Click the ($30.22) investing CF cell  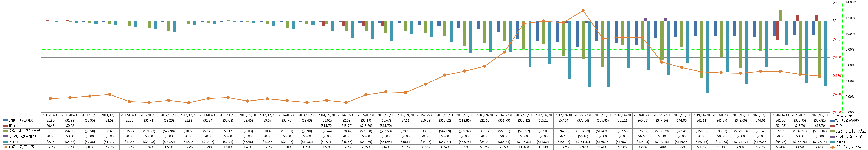pyautogui.click(x=169, y=142)
